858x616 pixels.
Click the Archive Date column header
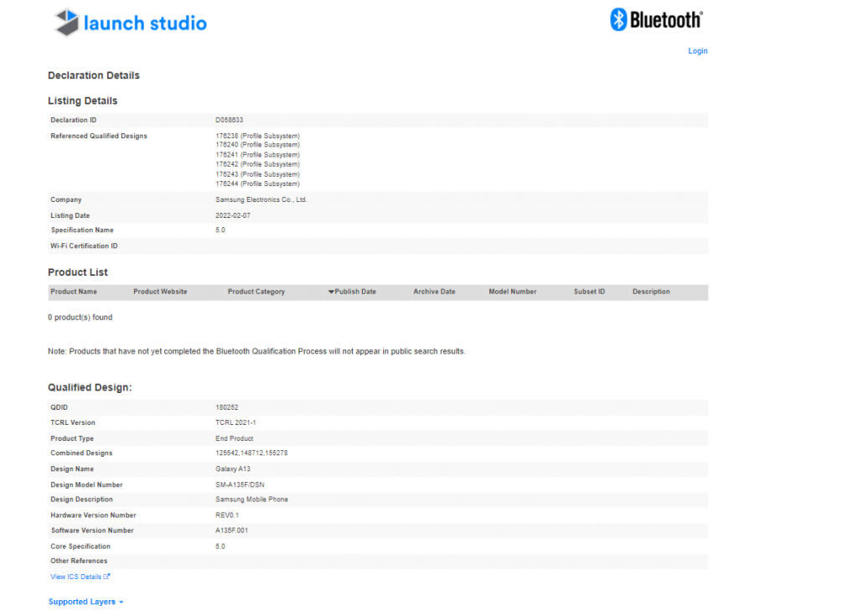click(434, 292)
